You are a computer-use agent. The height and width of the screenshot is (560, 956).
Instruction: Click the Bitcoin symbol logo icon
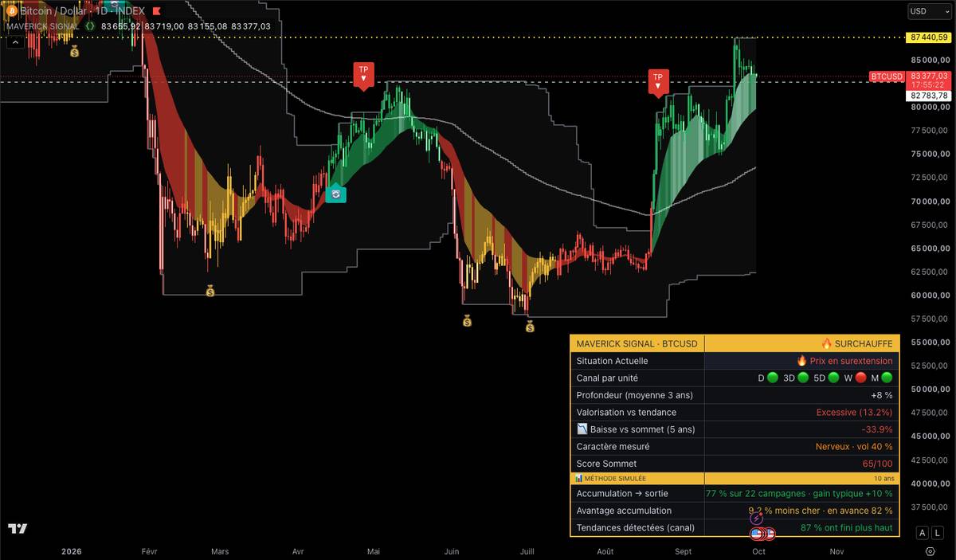pyautogui.click(x=12, y=11)
